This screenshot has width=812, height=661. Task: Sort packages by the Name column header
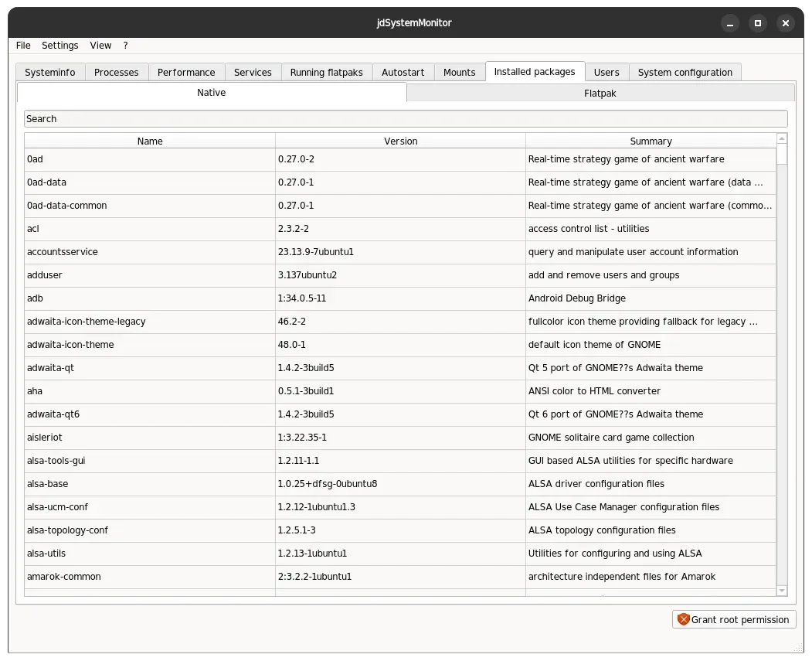(x=150, y=141)
